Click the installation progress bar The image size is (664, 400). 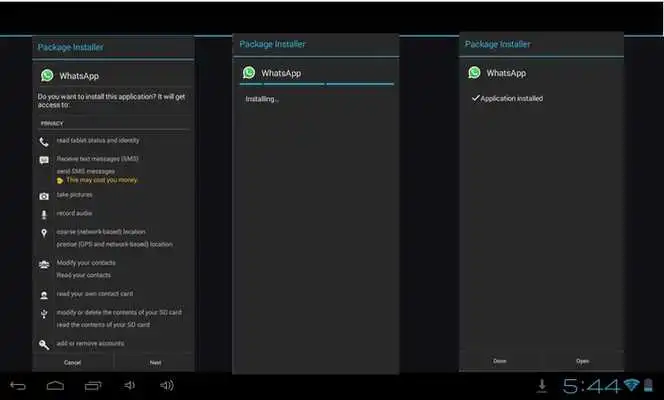[317, 84]
